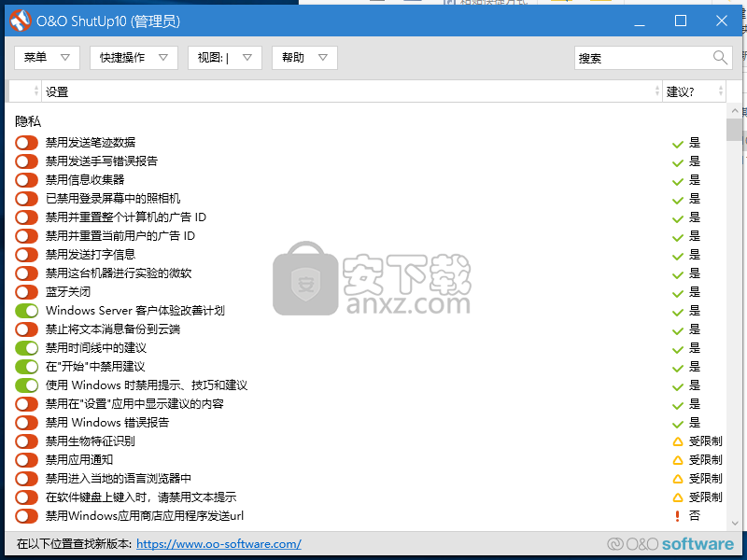This screenshot has height=560, width=747.
Task: Click the O&O ShutUp10 app logo icon
Action: tap(20, 21)
